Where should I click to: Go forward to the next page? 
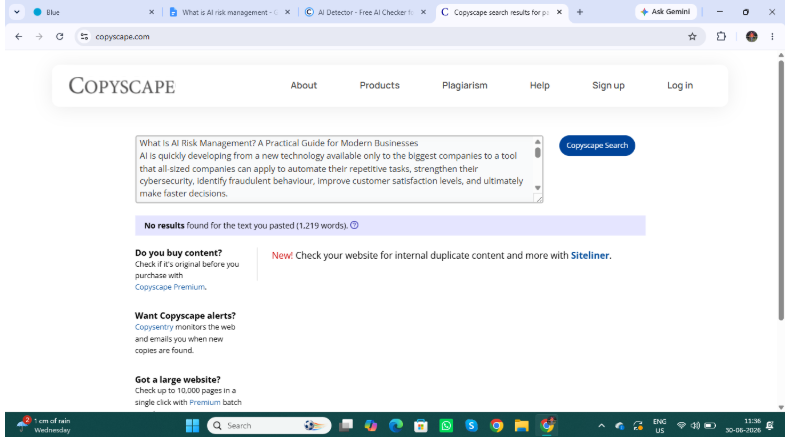click(39, 37)
